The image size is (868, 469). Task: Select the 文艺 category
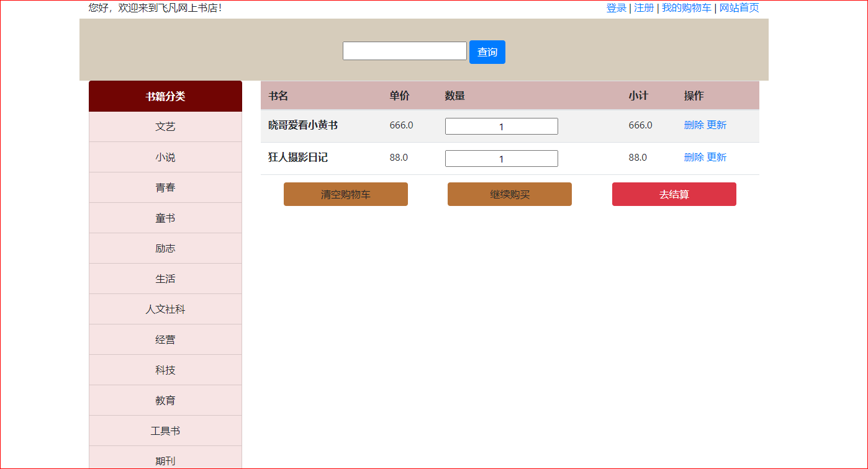(x=165, y=127)
